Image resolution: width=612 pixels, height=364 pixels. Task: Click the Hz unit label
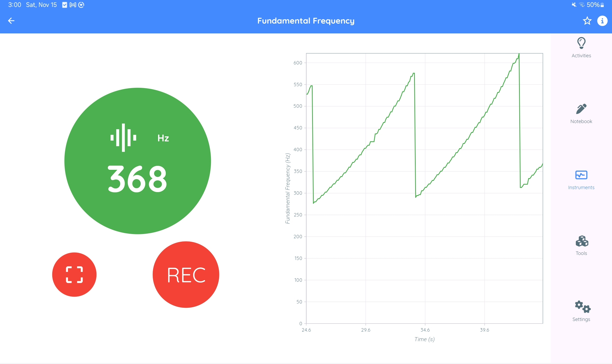[x=163, y=138]
